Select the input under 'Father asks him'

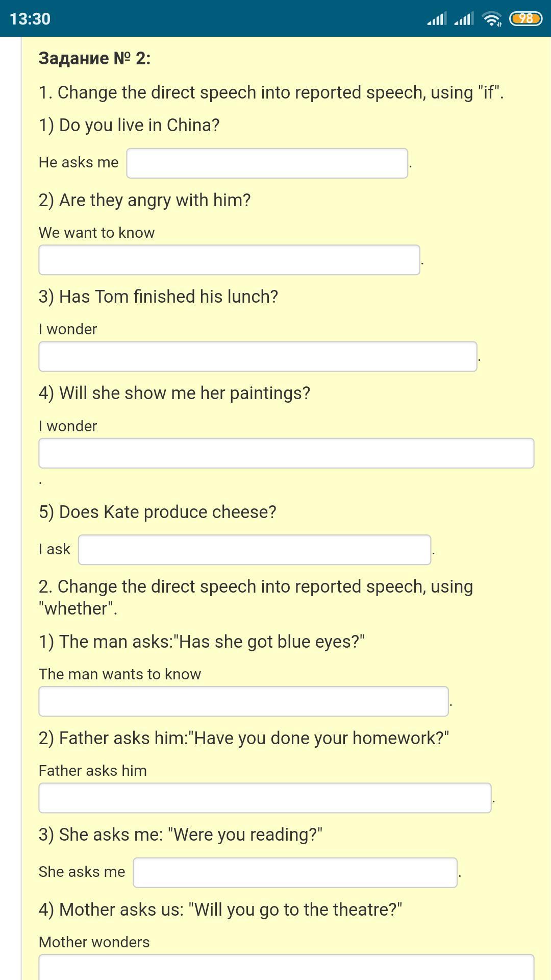(x=265, y=798)
